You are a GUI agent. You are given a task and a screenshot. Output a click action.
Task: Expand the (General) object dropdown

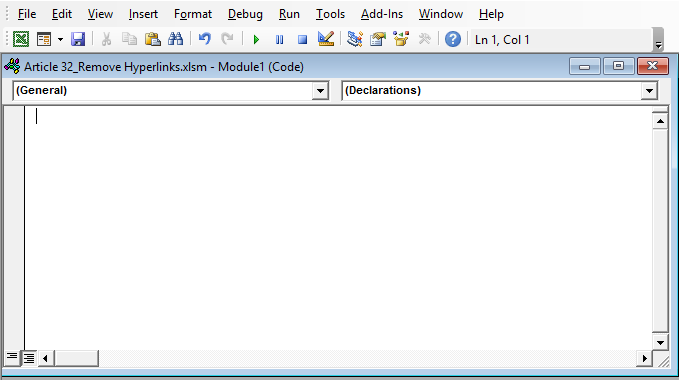point(320,91)
